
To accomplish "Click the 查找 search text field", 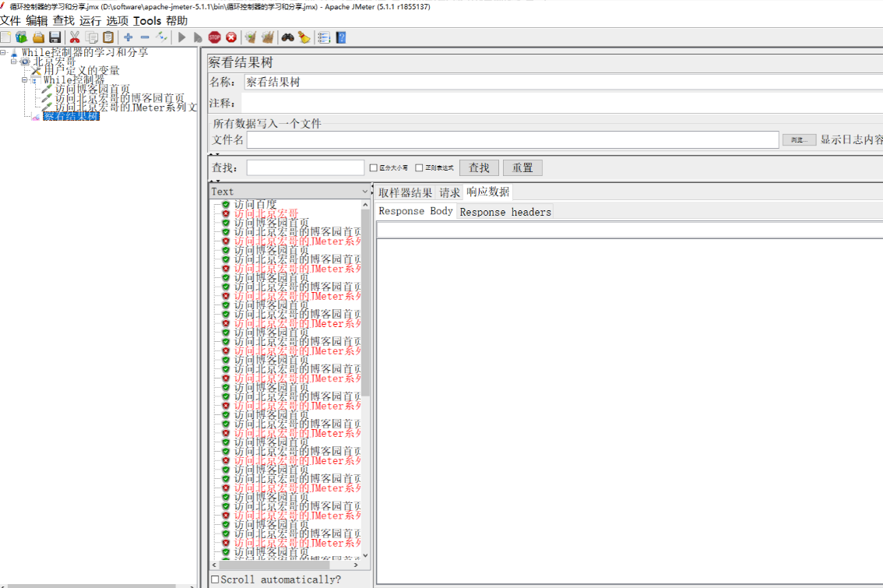I will pyautogui.click(x=305, y=168).
